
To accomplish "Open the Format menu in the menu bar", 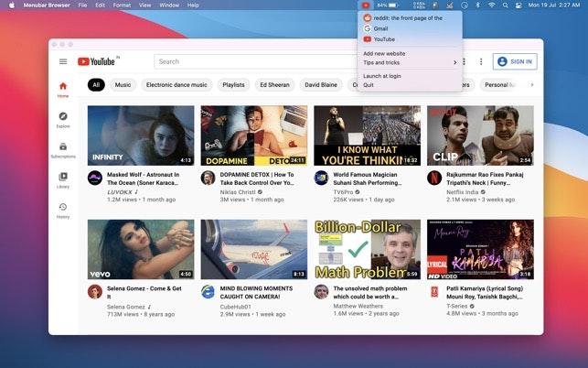I will point(122,5).
